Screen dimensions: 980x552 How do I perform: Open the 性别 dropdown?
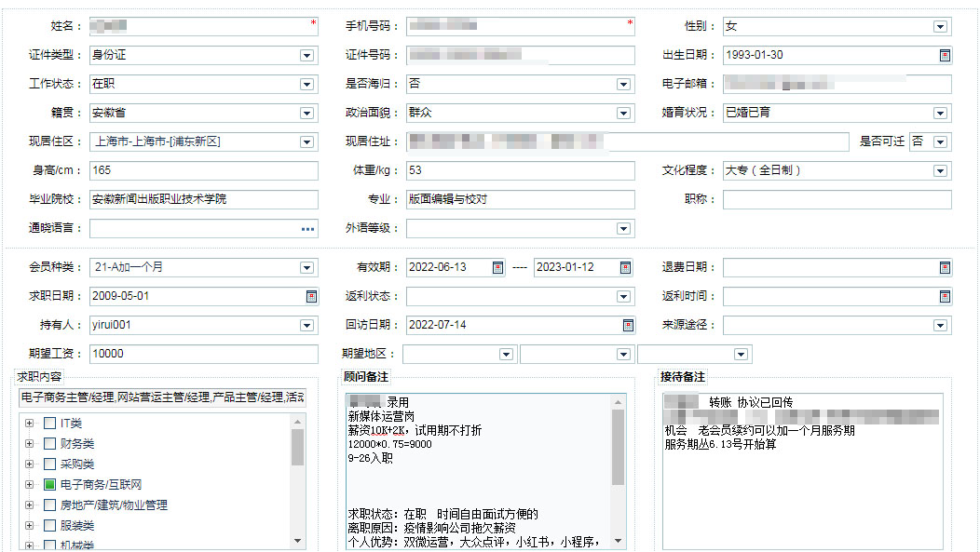(940, 27)
